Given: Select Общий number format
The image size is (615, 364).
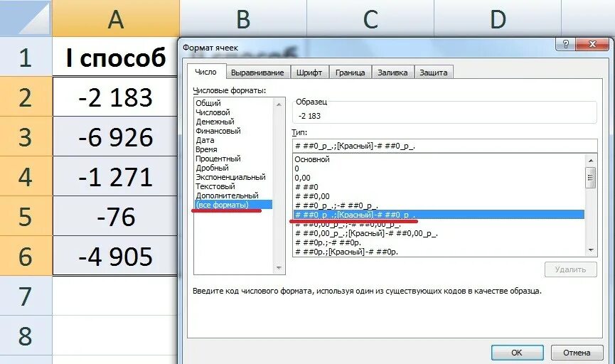Looking at the screenshot, I should (x=233, y=103).
